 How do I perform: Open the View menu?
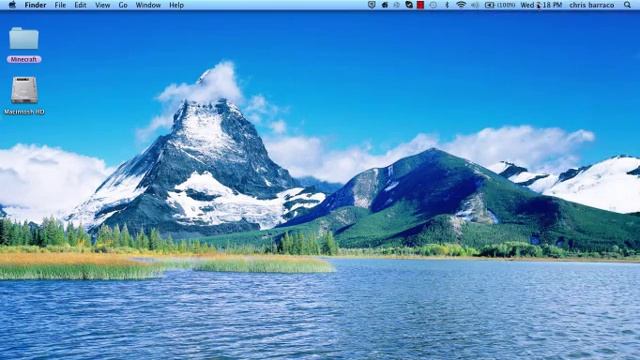click(x=102, y=5)
